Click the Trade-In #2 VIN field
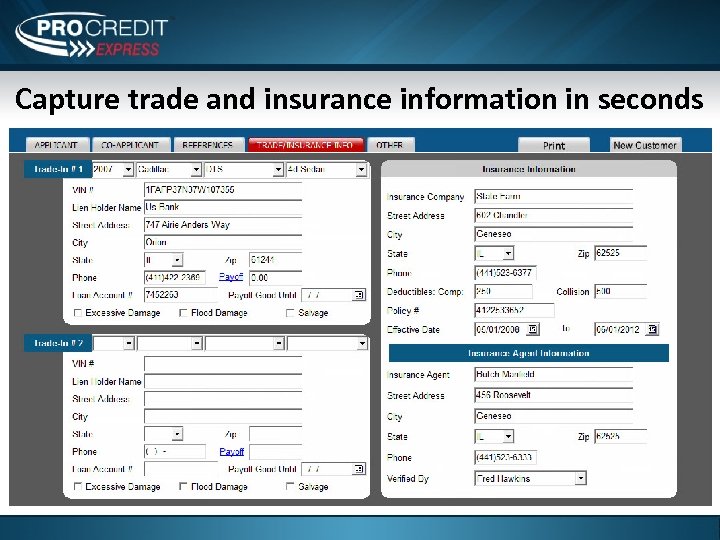 click(223, 363)
